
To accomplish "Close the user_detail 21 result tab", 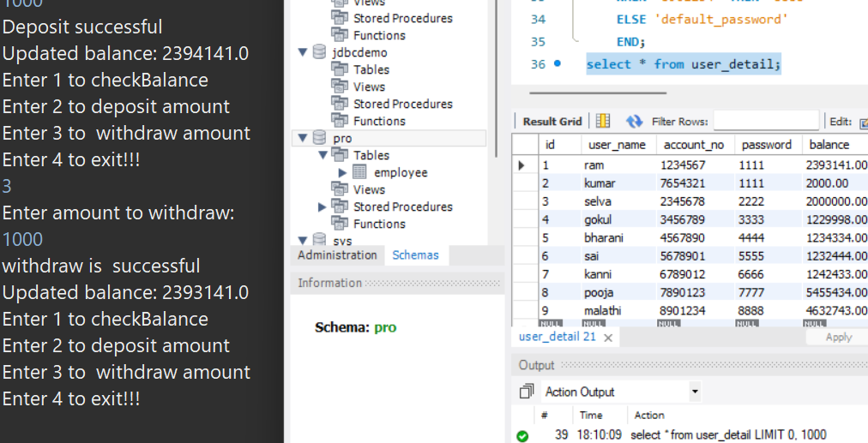I will (x=608, y=338).
